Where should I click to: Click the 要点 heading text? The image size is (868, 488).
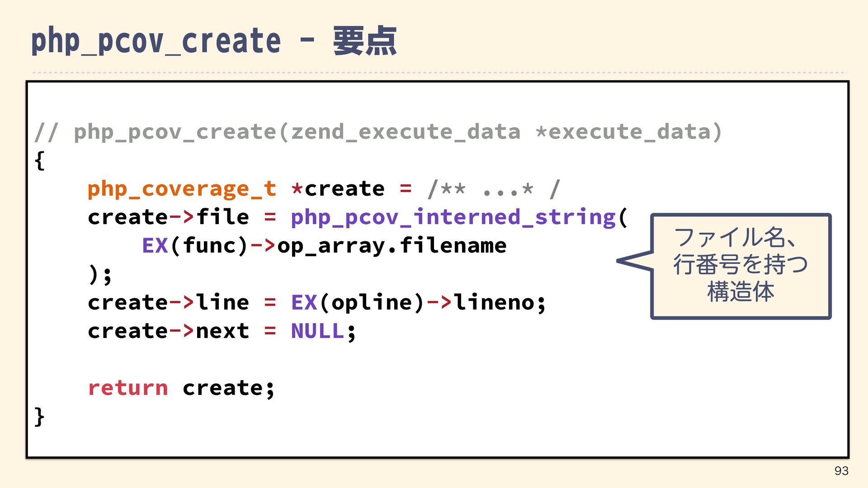[x=364, y=42]
